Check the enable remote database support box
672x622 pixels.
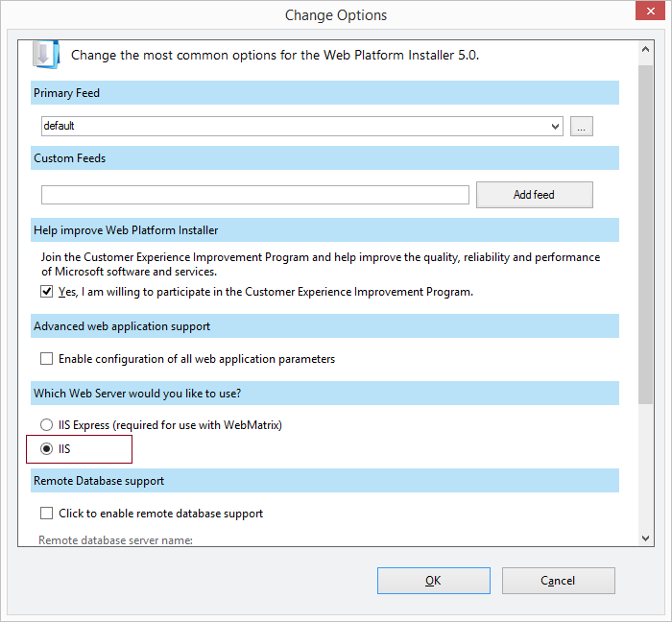pos(46,514)
